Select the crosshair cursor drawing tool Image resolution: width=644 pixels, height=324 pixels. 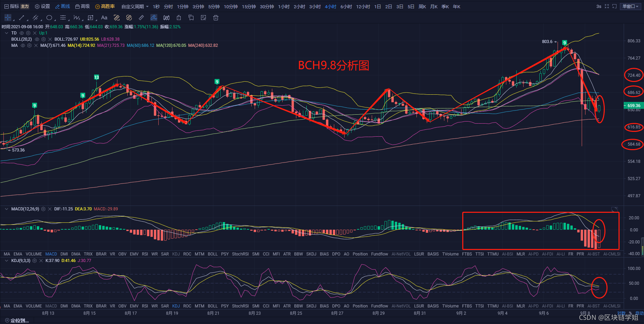[8, 18]
